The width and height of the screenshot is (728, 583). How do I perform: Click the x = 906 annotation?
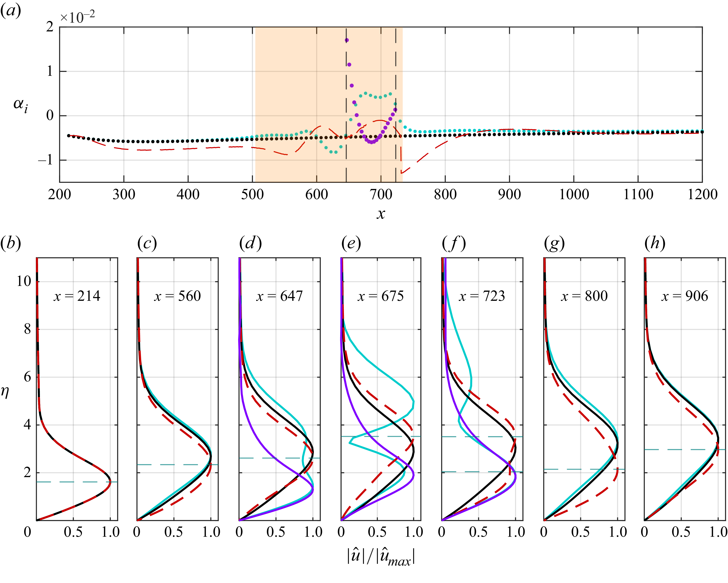(x=684, y=296)
